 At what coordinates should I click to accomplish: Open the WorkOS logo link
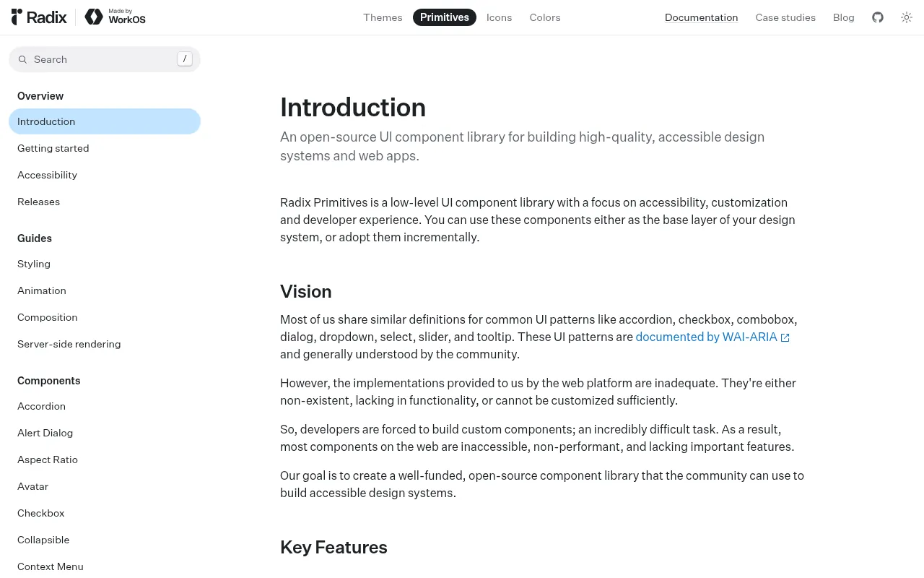[x=115, y=17]
